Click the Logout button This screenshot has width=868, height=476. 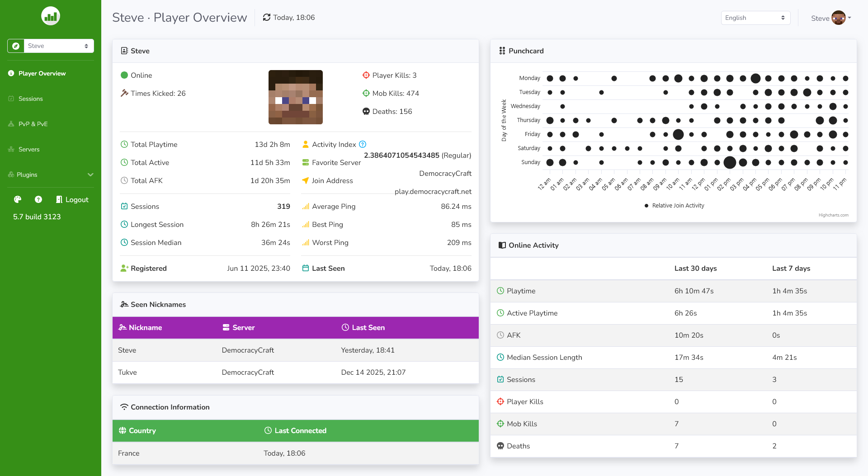(x=72, y=199)
